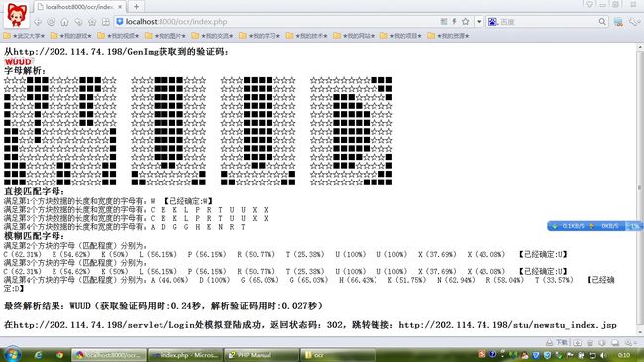Image resolution: width=644 pixels, height=362 pixels.
Task: Open the screenshot tool icon
Action: click(618, 22)
